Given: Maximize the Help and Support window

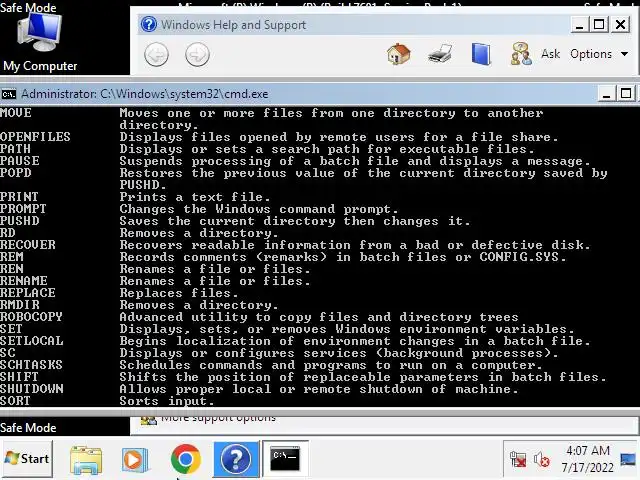Looking at the screenshot, I should [x=599, y=24].
